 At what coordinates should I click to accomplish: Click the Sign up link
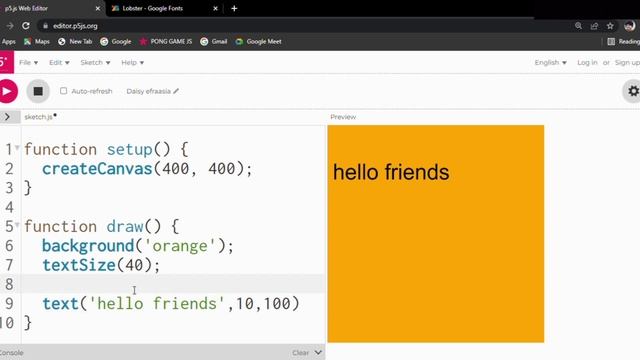(627, 62)
